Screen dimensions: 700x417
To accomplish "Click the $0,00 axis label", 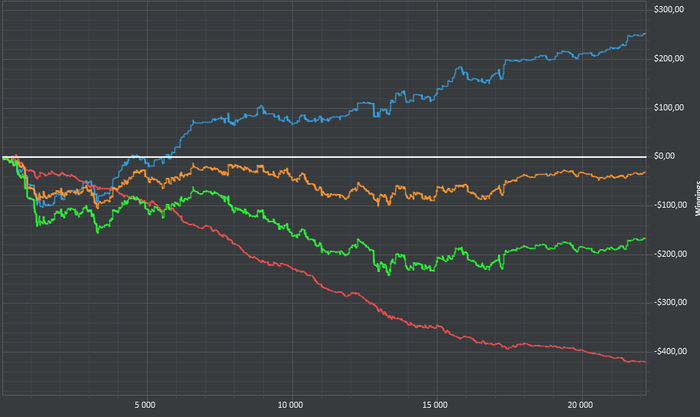I will pos(664,156).
